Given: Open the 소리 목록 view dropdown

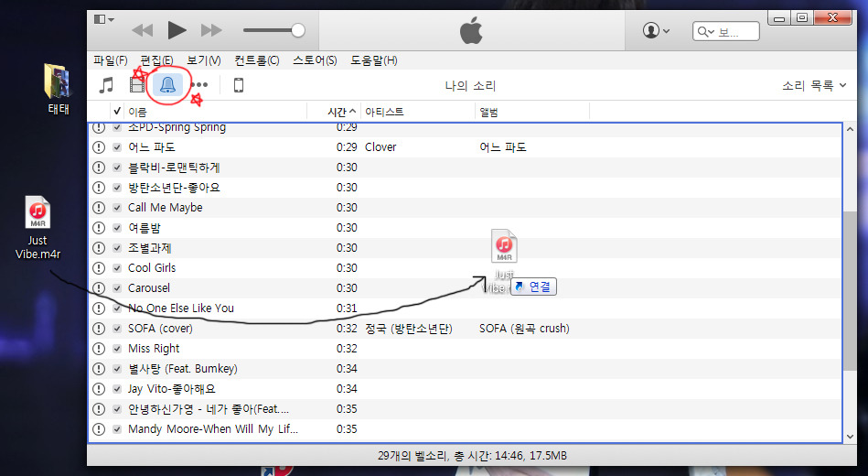Looking at the screenshot, I should pyautogui.click(x=814, y=85).
